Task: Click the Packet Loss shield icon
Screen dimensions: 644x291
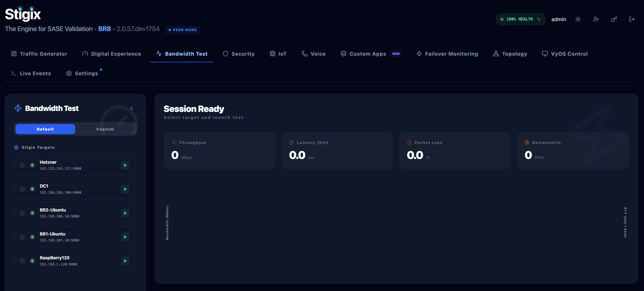Action: [x=409, y=142]
